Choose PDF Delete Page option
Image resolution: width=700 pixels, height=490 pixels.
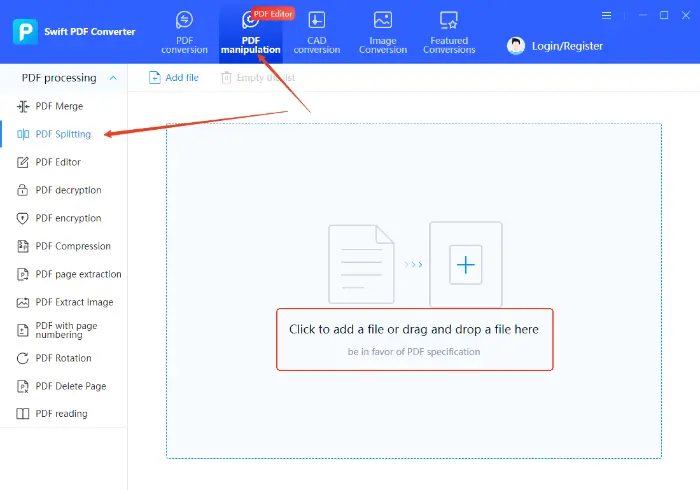[x=70, y=386]
